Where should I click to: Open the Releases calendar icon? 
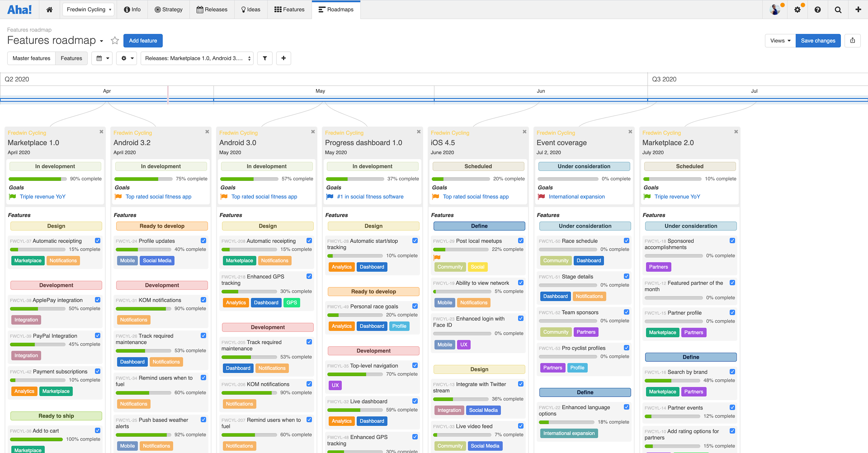tap(200, 10)
